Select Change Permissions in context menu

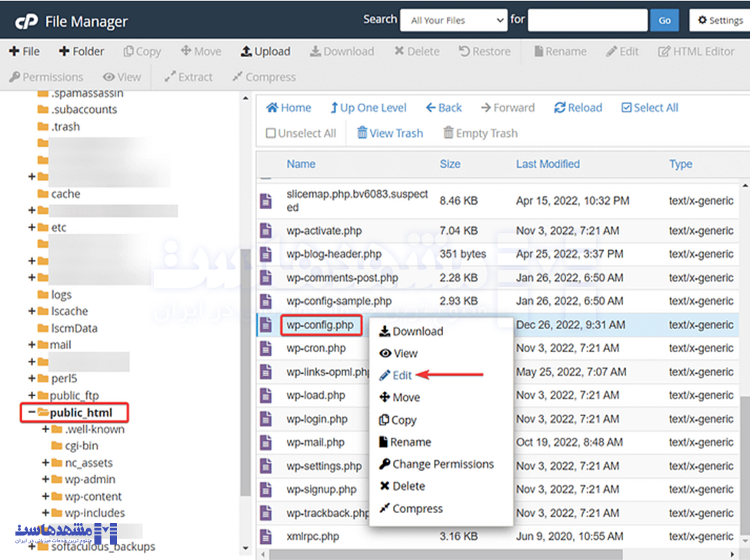tap(442, 464)
